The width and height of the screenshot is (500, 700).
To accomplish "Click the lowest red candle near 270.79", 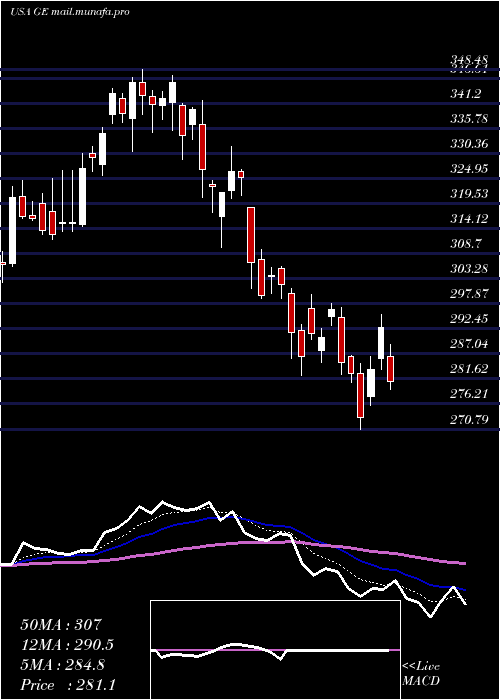I will click(x=360, y=396).
